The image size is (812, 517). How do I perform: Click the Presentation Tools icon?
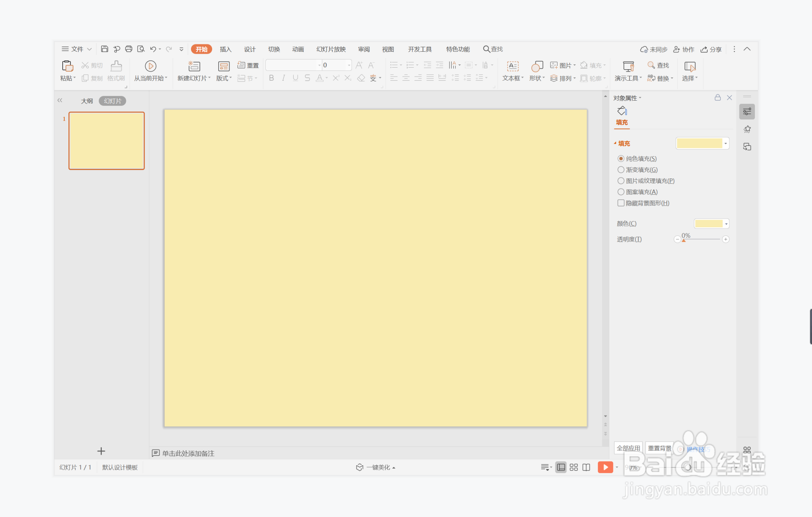628,66
